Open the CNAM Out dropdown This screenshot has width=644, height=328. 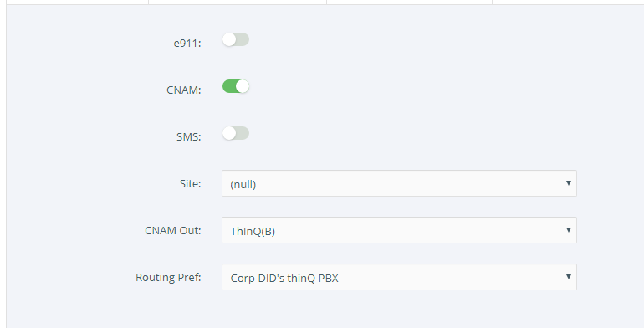399,230
